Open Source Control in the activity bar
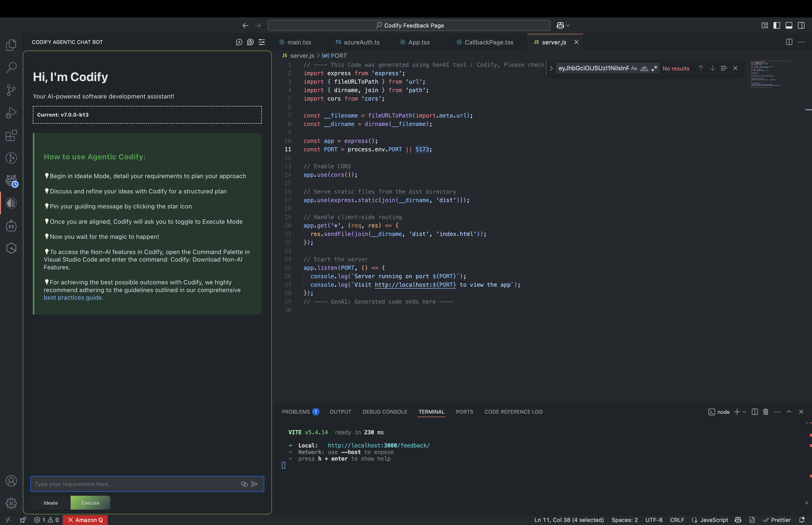 (x=11, y=90)
